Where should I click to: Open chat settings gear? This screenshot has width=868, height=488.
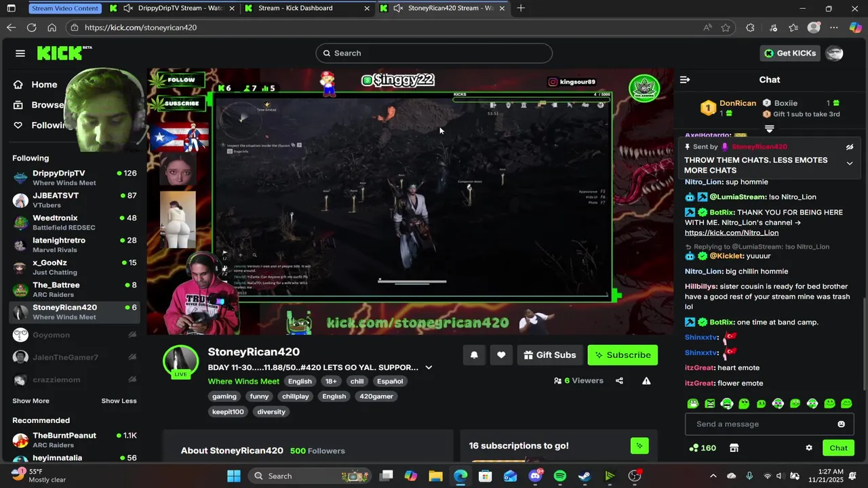[808, 448]
